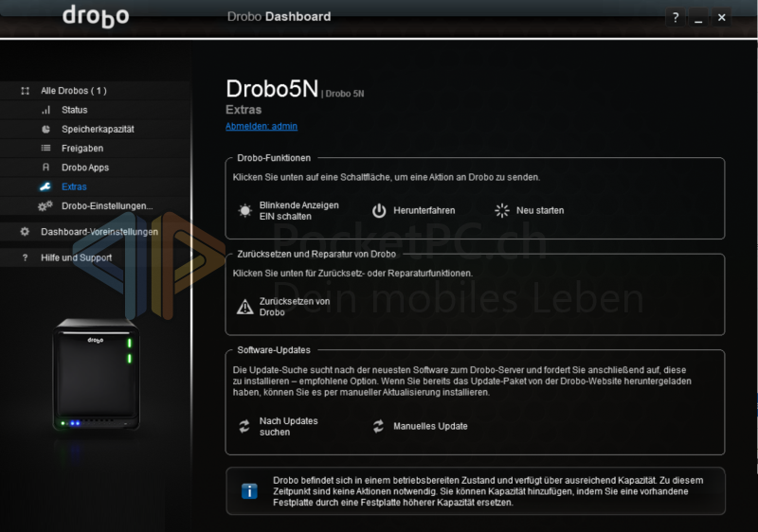Click the Drobo 5N device image
This screenshot has height=532, width=758.
click(x=97, y=374)
